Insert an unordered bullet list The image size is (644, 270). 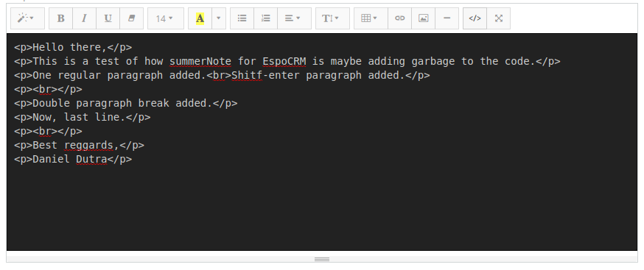click(242, 18)
